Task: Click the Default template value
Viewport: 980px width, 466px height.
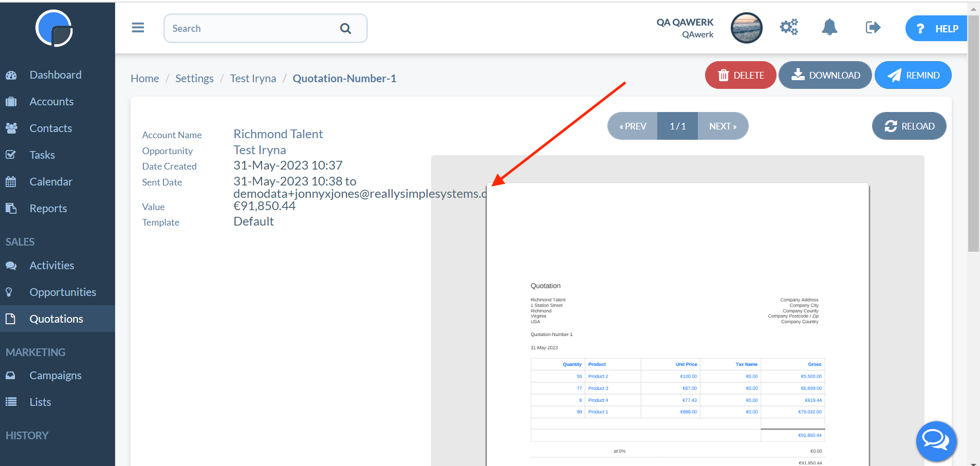Action: [x=253, y=221]
